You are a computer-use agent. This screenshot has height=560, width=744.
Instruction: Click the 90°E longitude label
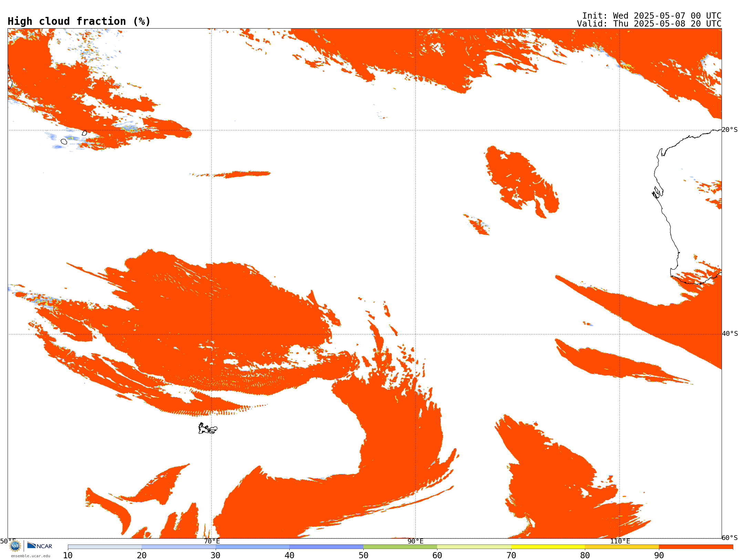[415, 541]
